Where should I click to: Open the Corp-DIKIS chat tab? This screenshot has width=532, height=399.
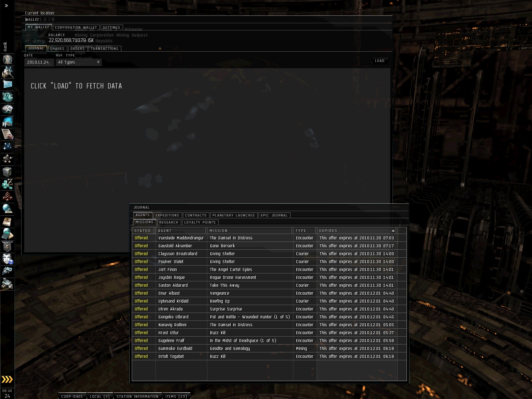[x=72, y=397]
